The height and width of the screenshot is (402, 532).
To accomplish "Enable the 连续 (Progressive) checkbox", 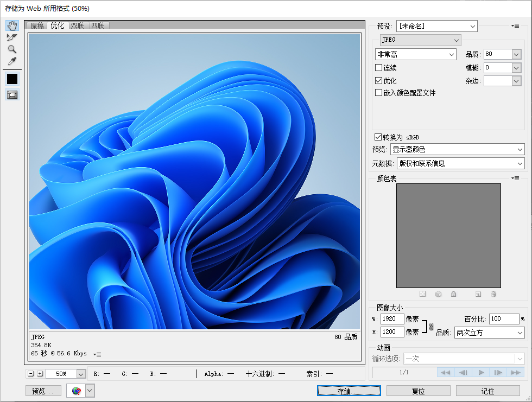I will [379, 68].
